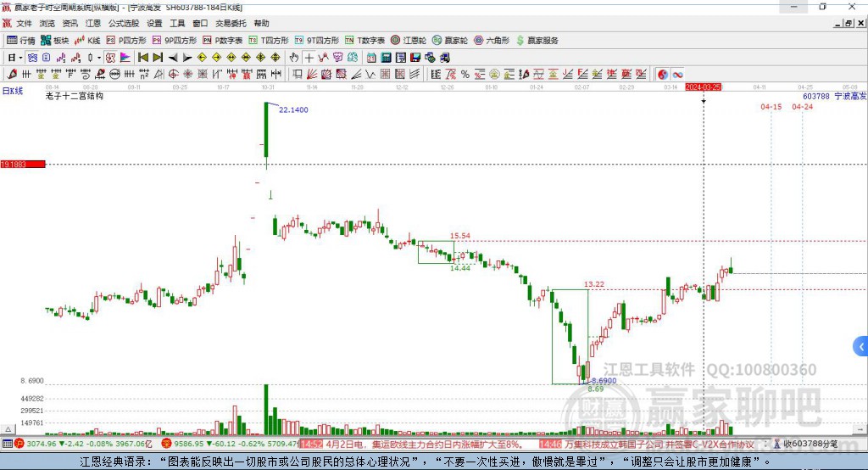Open the 文件 menu
Viewport: 868px width, 470px height.
coord(24,23)
